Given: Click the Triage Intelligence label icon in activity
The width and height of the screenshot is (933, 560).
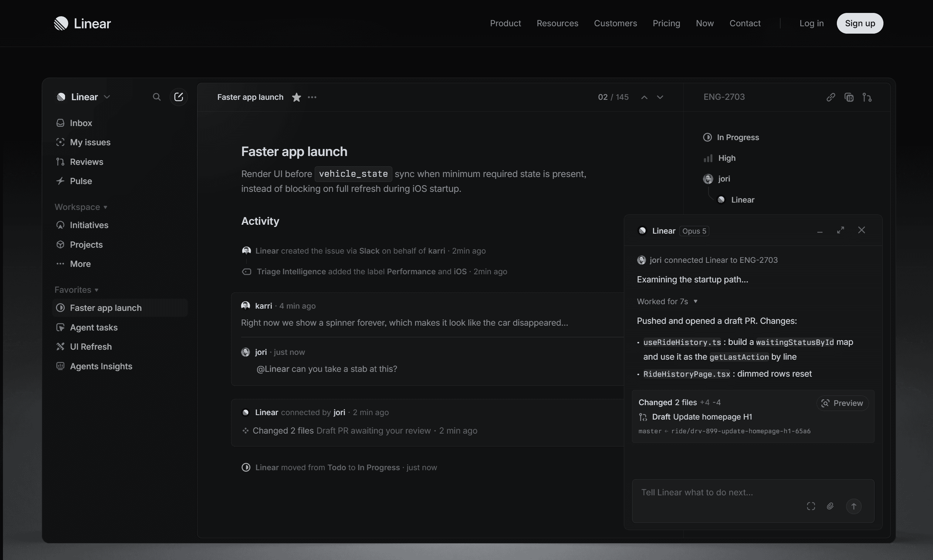Looking at the screenshot, I should [x=246, y=272].
